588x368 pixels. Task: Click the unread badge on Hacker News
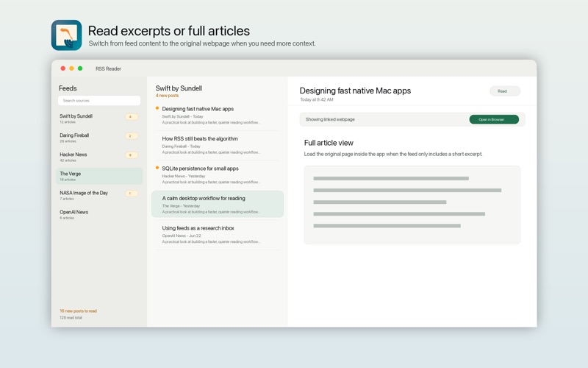point(132,155)
